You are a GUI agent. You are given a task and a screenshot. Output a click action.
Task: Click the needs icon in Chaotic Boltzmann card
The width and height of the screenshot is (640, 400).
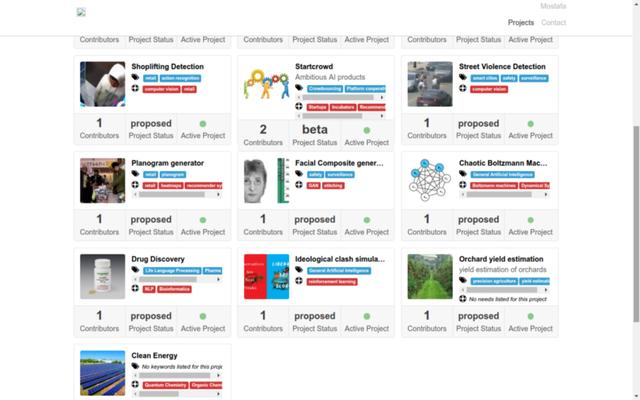click(x=464, y=185)
